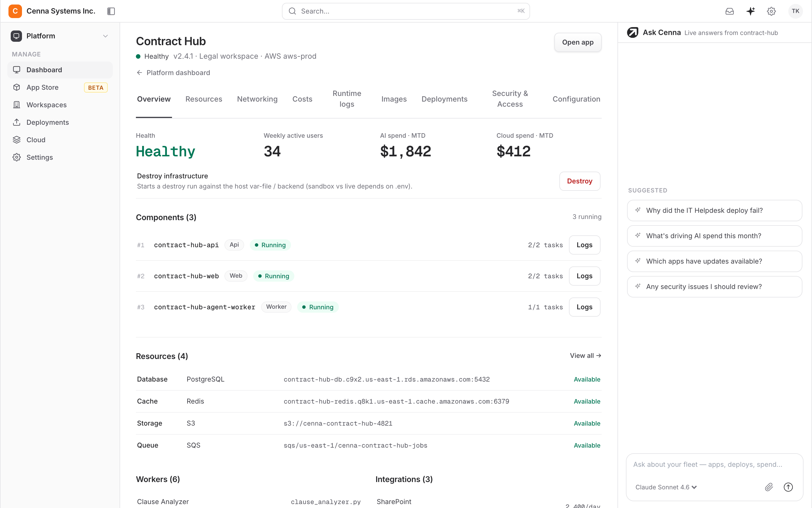Click sparkle icon on IT Helpdesk suggestion
Viewport: 812px width, 508px height.
pyautogui.click(x=638, y=210)
